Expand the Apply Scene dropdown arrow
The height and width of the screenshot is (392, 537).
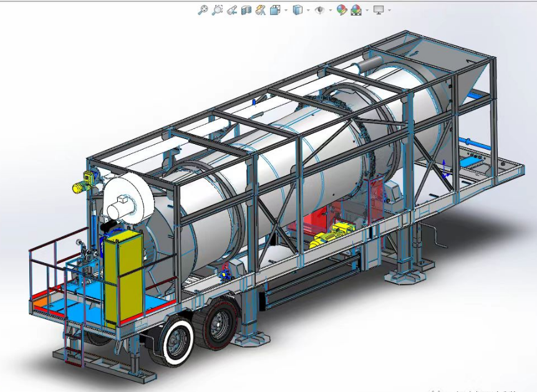[367, 10]
